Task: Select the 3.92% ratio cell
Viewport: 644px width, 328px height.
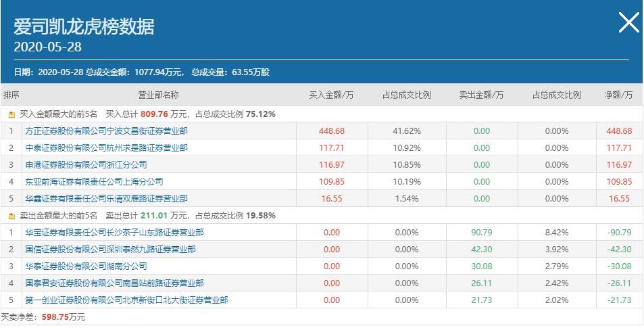Action: pyautogui.click(x=557, y=250)
